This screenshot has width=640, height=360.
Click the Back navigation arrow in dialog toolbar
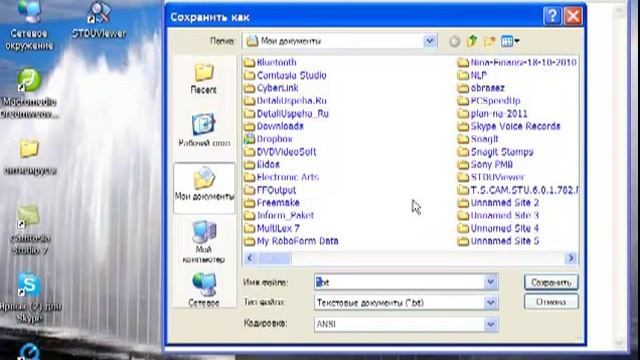click(455, 41)
